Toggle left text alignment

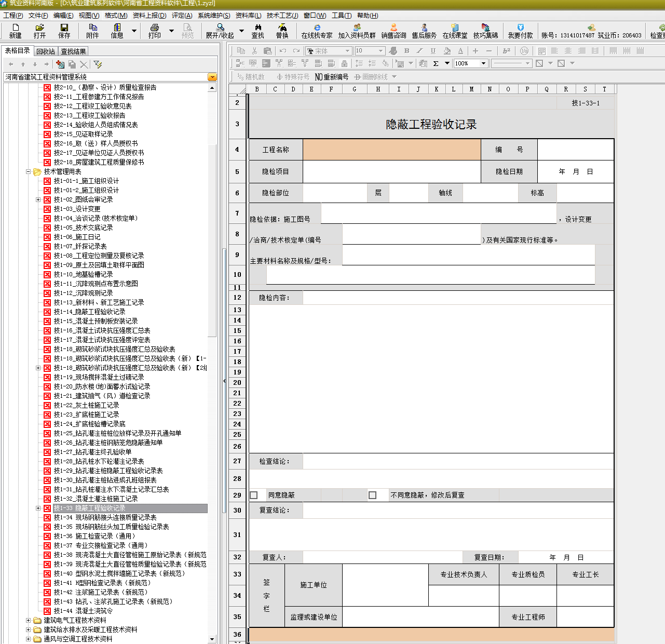[554, 50]
